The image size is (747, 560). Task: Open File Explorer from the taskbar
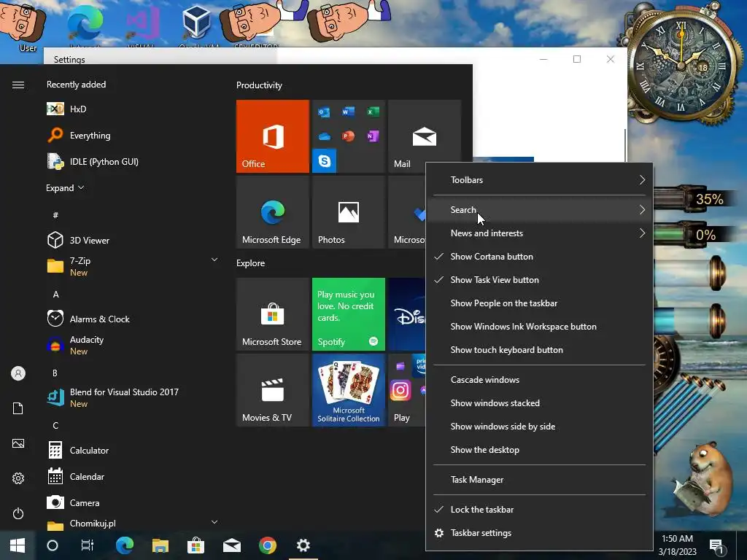(x=160, y=545)
